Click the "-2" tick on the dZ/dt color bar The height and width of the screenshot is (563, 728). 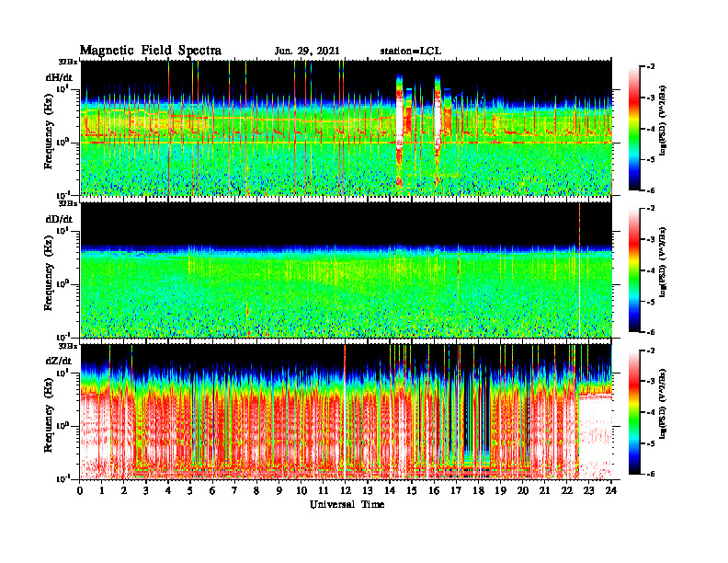coord(650,350)
